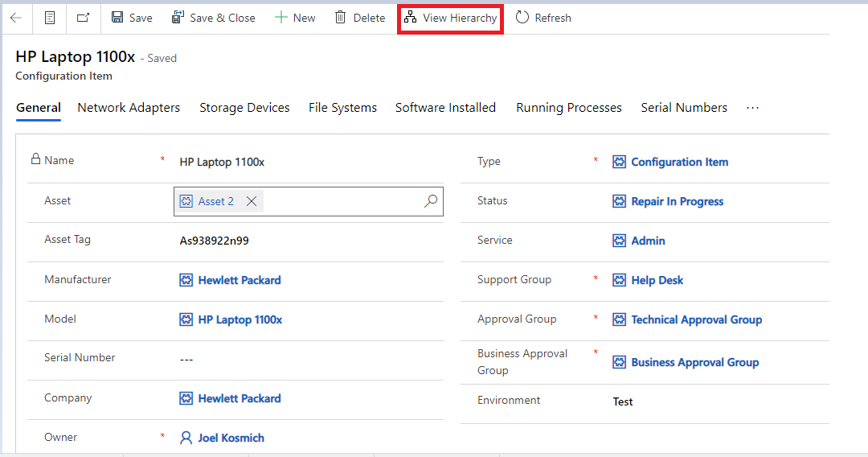Click the Name field value
This screenshot has height=457, width=868.
(x=222, y=163)
